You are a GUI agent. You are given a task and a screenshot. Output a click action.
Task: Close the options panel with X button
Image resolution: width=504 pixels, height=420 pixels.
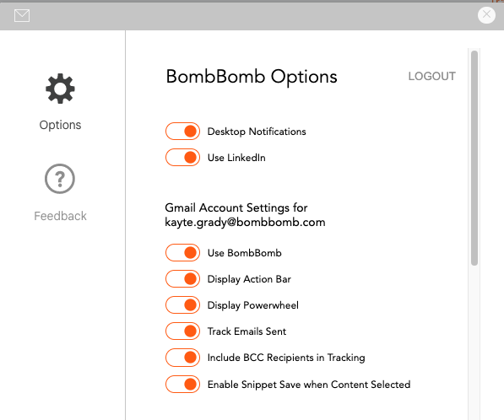[x=486, y=15]
